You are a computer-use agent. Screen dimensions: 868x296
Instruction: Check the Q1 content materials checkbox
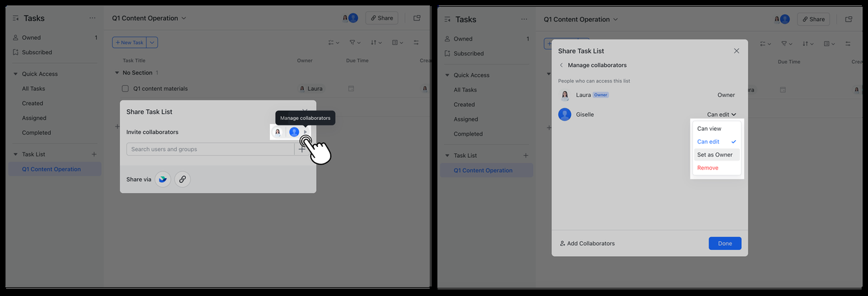point(125,89)
